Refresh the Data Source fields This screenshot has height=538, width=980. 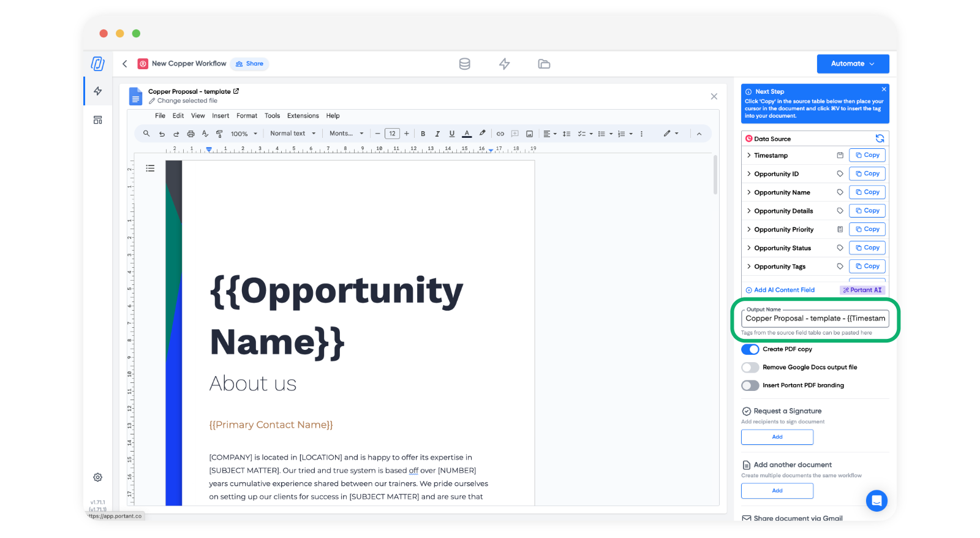(x=880, y=138)
